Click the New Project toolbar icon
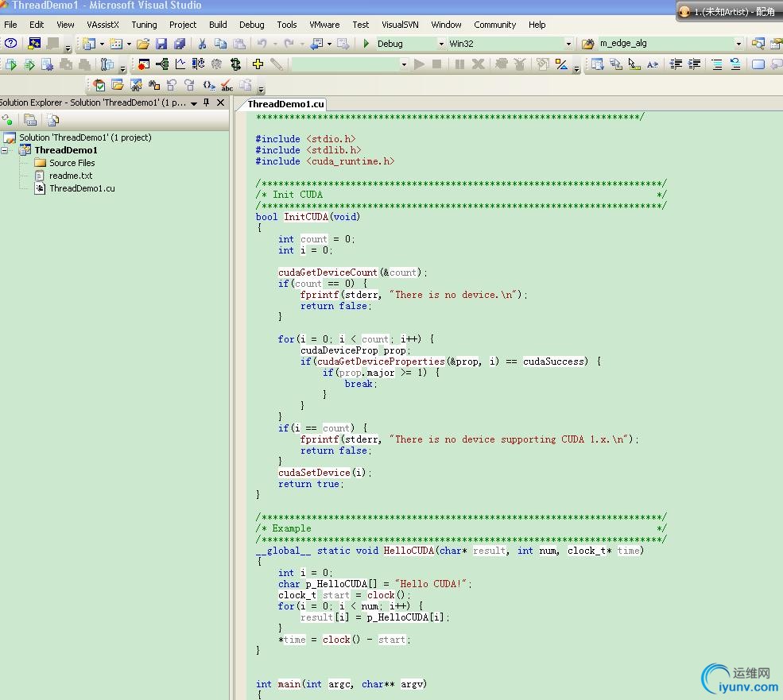Viewport: 783px width, 700px height. (x=89, y=44)
